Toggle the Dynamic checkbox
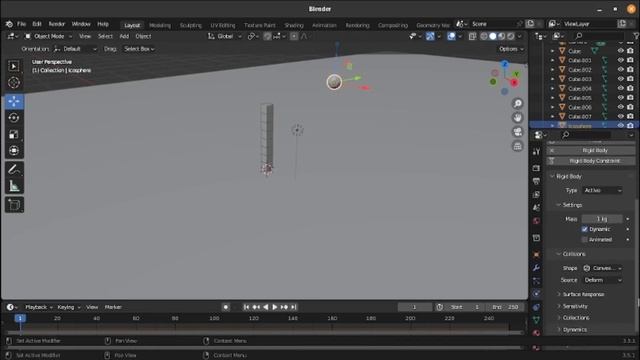Screen dimensions: 640x360 point(584,229)
